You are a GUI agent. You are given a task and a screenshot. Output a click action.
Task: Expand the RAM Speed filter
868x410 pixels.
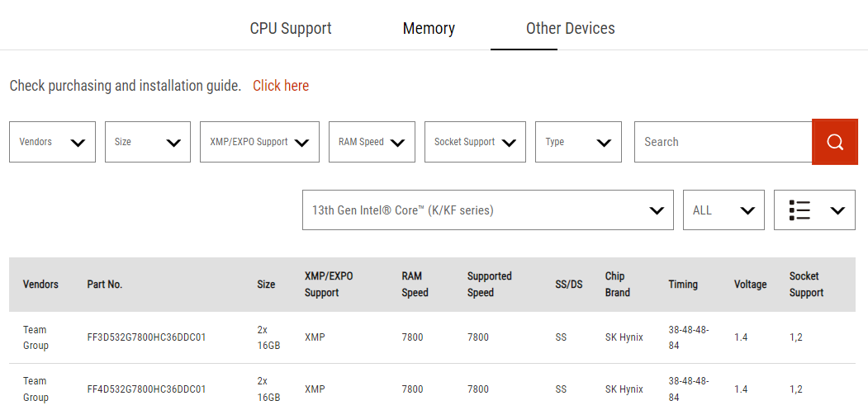pyautogui.click(x=372, y=142)
